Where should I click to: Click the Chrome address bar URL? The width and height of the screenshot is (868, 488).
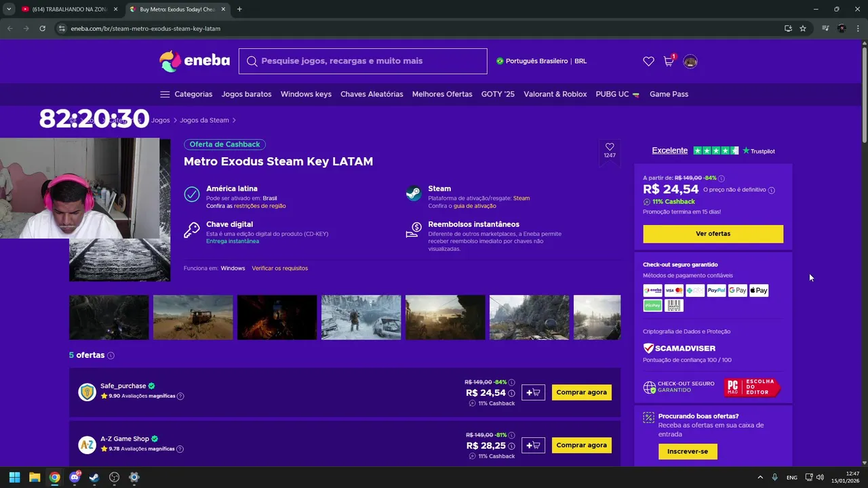tap(145, 28)
